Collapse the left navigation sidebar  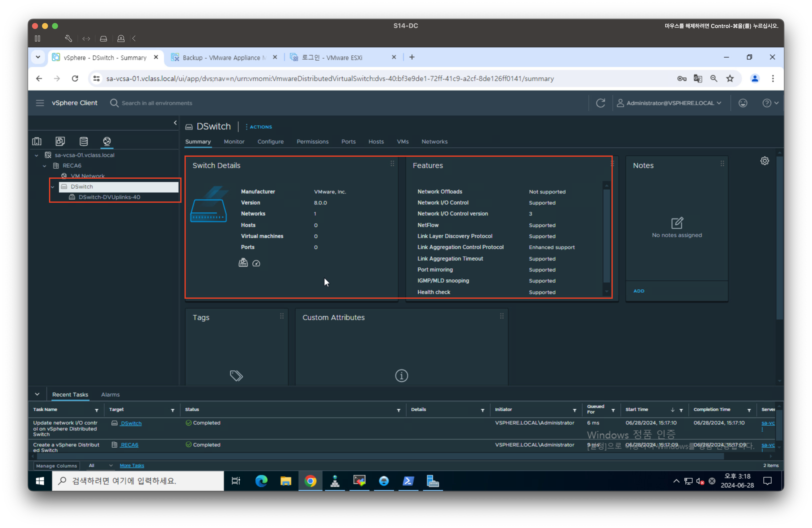[x=175, y=123]
